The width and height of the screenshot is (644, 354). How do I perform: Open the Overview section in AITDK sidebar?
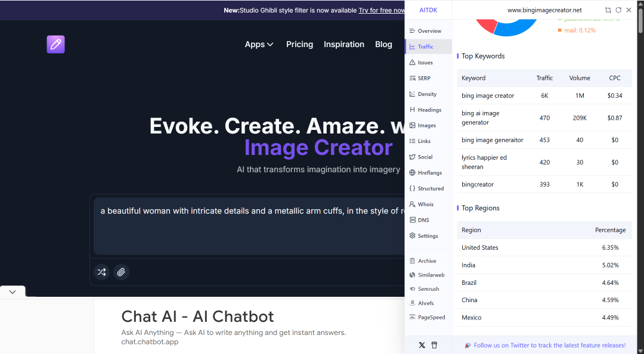(428, 31)
